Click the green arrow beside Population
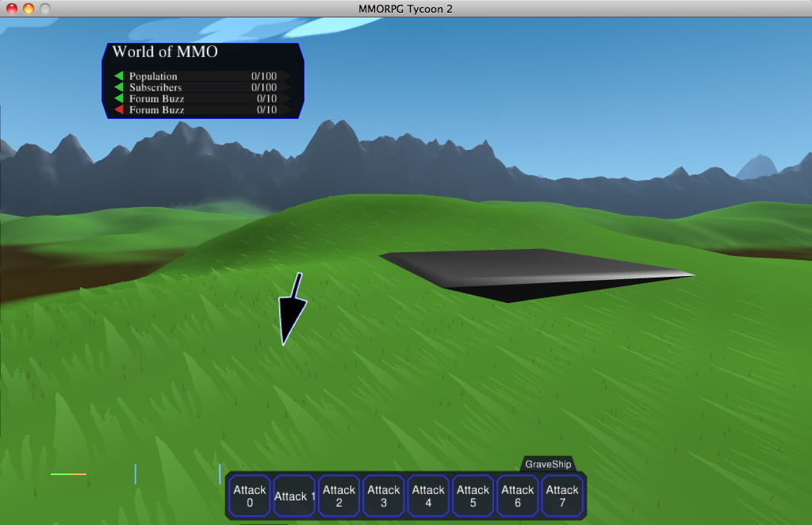812x525 pixels. pos(119,76)
